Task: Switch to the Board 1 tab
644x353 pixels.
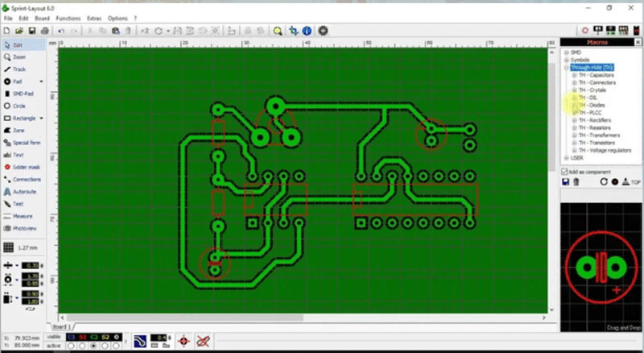Action: tap(61, 326)
